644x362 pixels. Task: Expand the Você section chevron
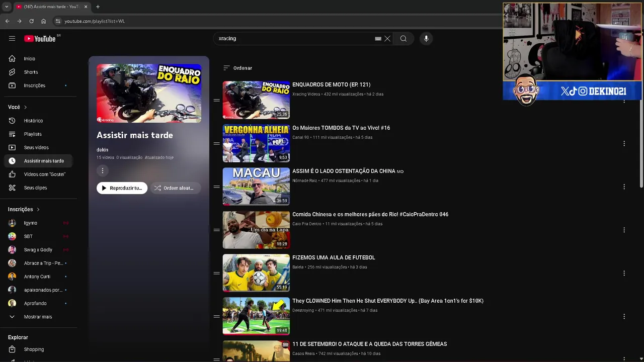coord(25,107)
